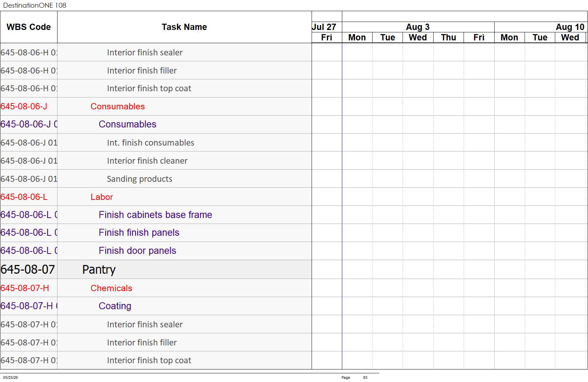Select the Finish finish panels task
This screenshot has width=588, height=382.
pyautogui.click(x=139, y=233)
